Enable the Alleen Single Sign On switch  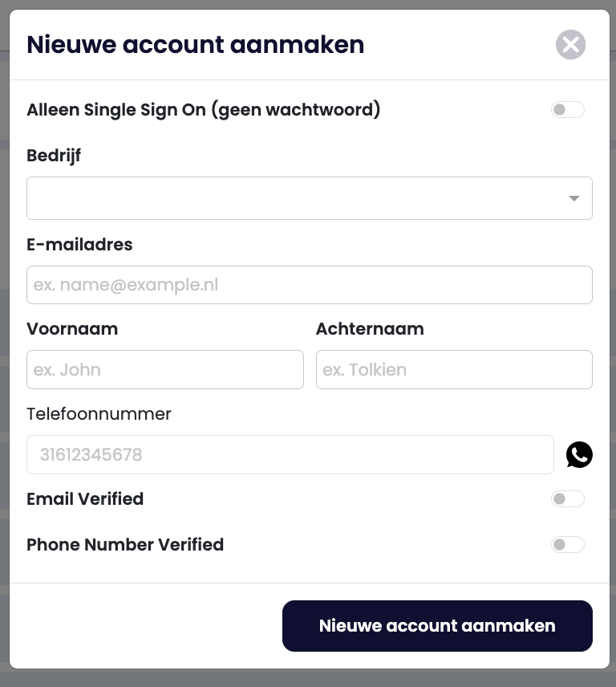coord(568,110)
